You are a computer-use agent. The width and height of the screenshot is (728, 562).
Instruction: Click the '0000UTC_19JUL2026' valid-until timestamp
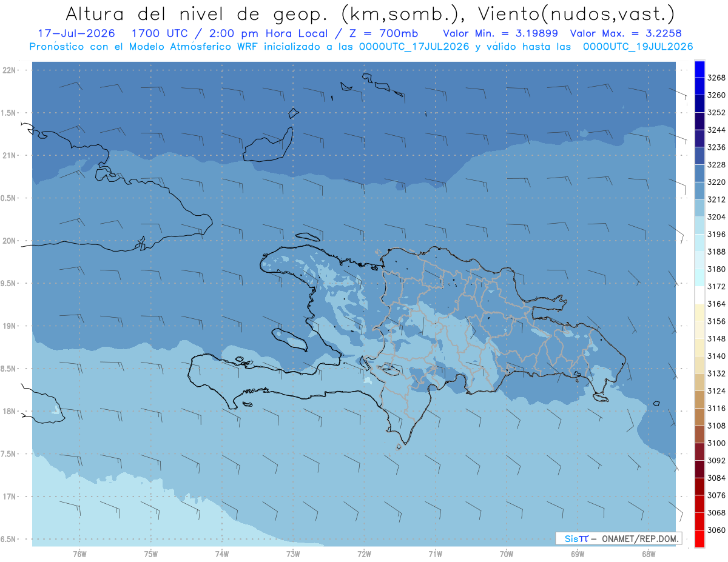tap(638, 47)
